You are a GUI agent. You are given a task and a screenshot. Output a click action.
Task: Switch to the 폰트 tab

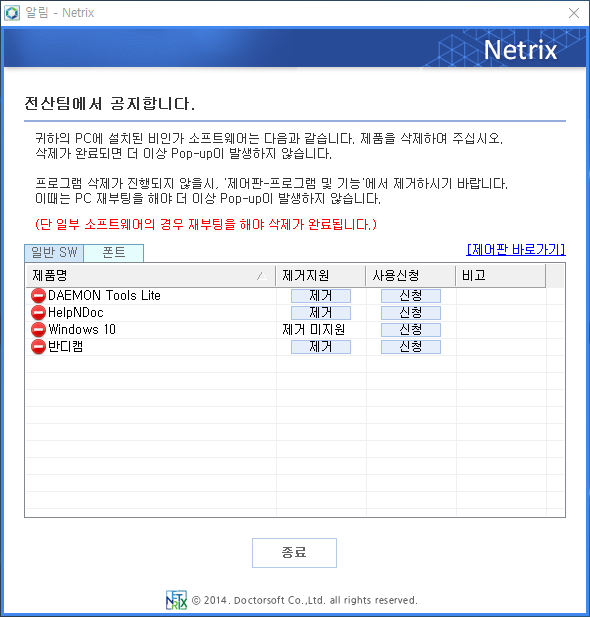point(113,253)
